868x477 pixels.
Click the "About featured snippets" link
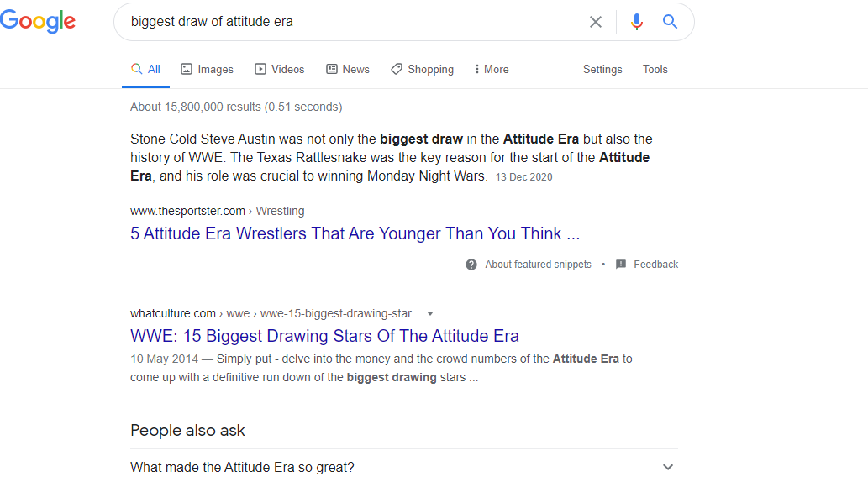click(x=538, y=265)
